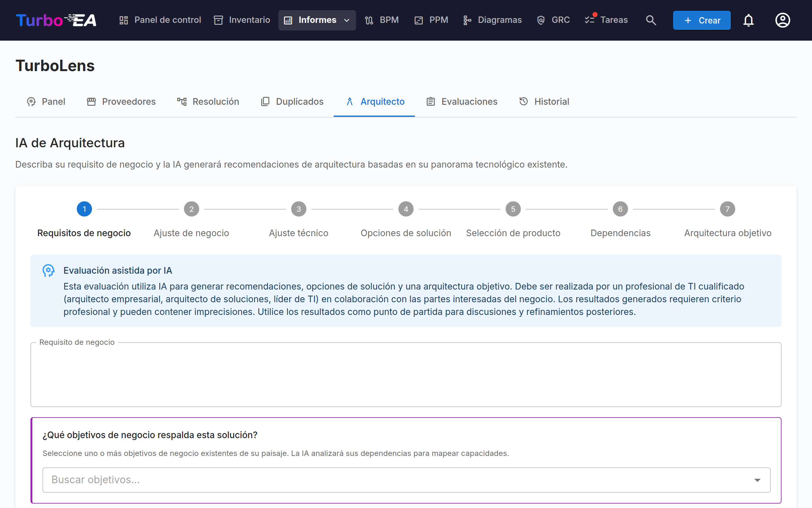Click the Panel de control dashboard icon
Screen dimensions: 812x508
click(x=124, y=20)
